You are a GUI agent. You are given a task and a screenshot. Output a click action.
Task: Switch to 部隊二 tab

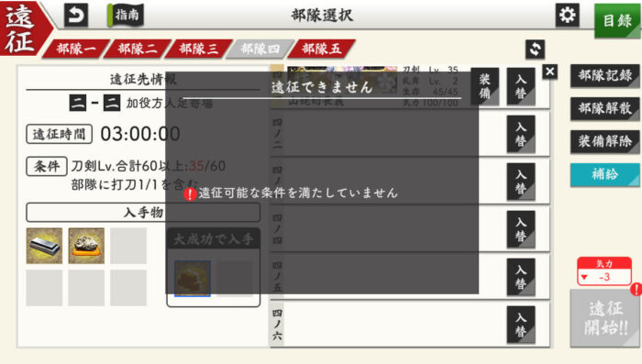[138, 49]
